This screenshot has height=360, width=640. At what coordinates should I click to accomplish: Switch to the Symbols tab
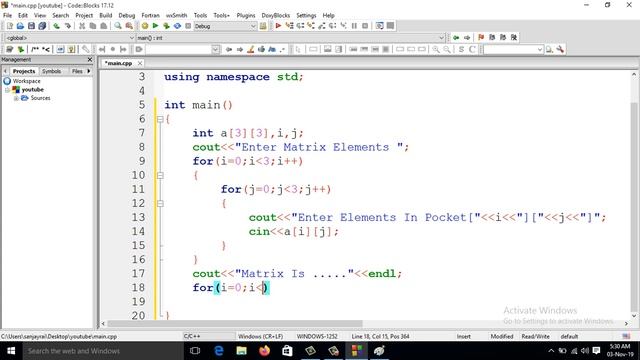[51, 71]
